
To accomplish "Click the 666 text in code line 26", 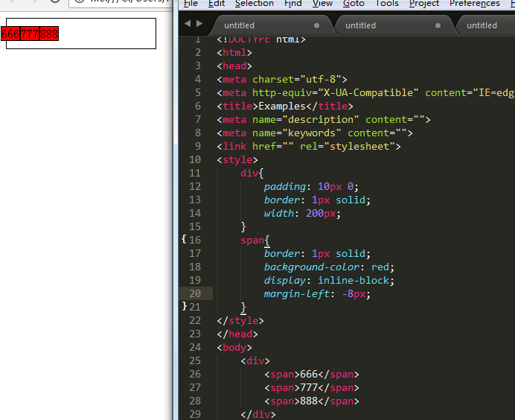I will [x=309, y=374].
